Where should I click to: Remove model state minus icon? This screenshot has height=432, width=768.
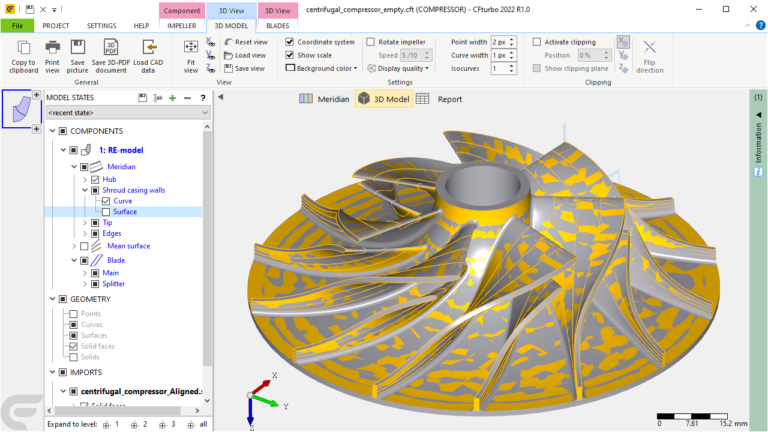[187, 98]
